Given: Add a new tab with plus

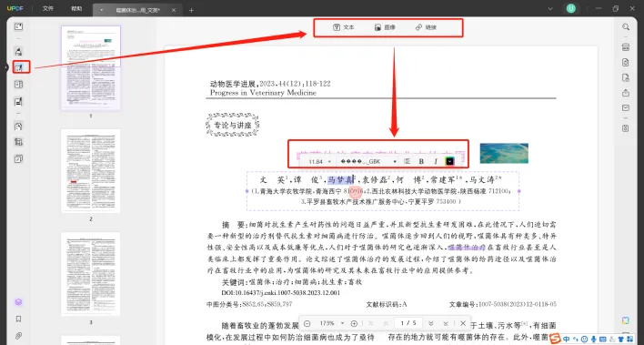Looking at the screenshot, I should (191, 10).
